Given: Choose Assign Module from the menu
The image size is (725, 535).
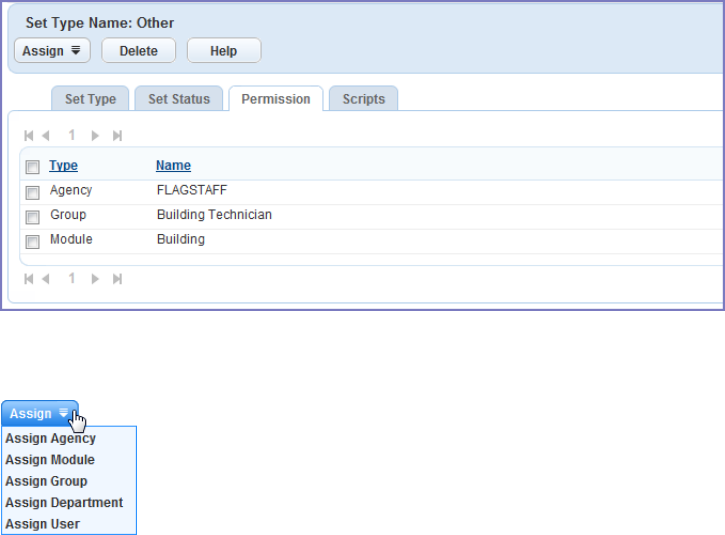Looking at the screenshot, I should coord(50,460).
